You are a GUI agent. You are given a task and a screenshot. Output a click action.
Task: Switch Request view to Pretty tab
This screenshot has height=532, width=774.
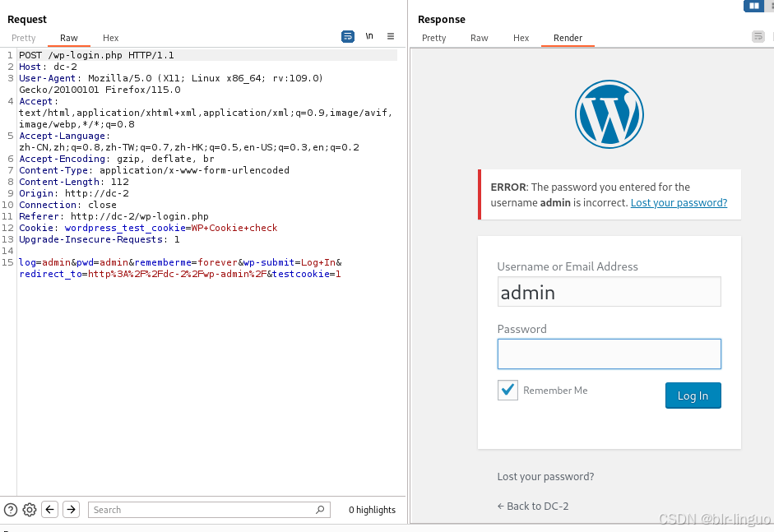point(23,38)
